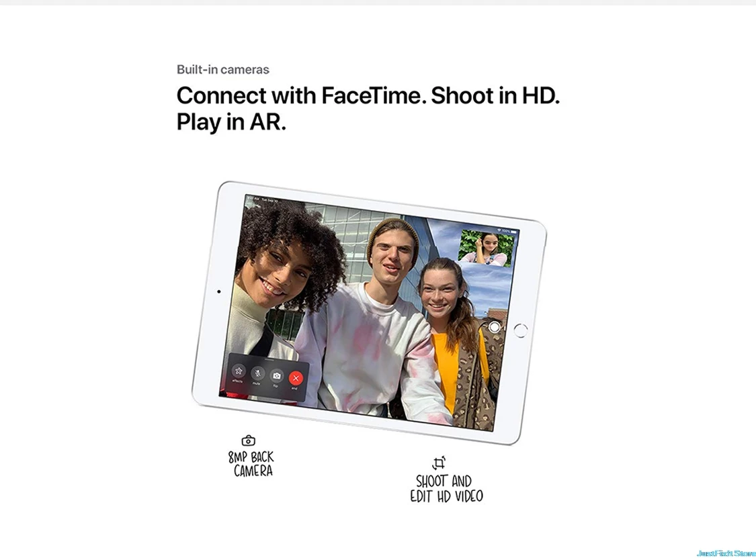The height and width of the screenshot is (558, 756).
Task: Click the grabber handle atop FaceTime control panel
Action: click(x=269, y=359)
